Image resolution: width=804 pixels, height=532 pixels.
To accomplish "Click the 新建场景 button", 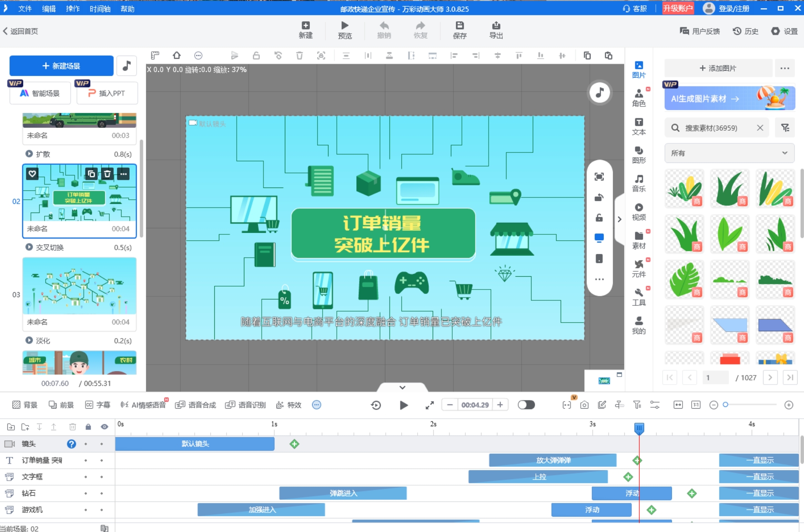I will pyautogui.click(x=61, y=66).
